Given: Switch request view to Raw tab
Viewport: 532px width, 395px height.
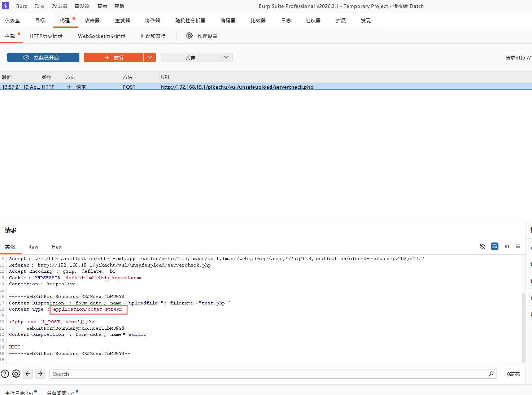Looking at the screenshot, I should [x=34, y=247].
